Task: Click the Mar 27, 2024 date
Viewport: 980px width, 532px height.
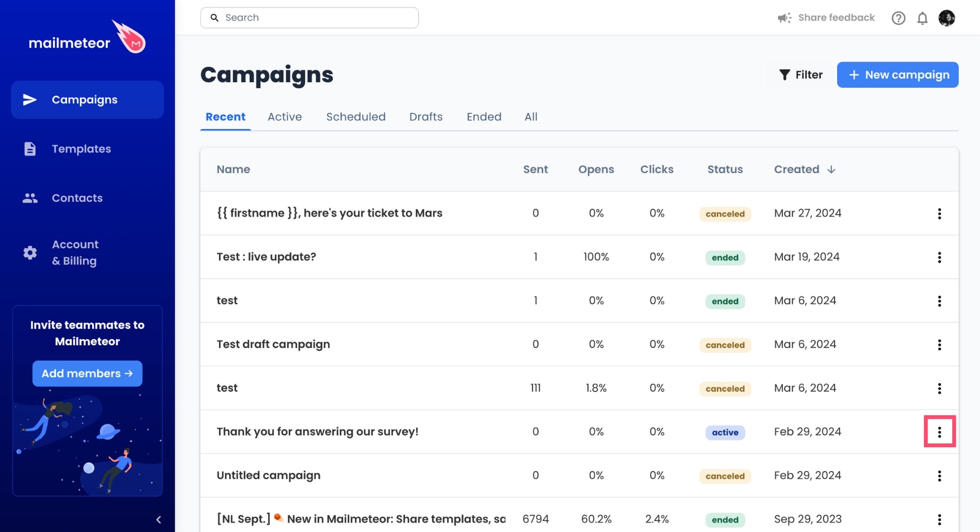Action: pos(808,213)
